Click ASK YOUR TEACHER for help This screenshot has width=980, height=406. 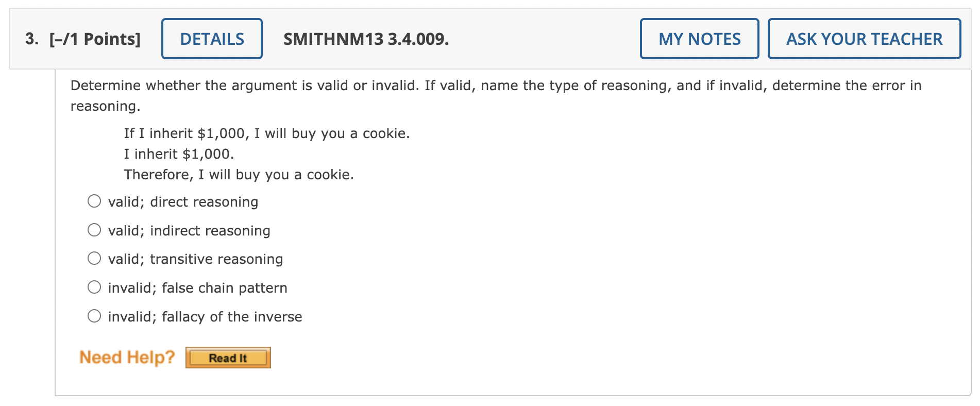pos(864,38)
